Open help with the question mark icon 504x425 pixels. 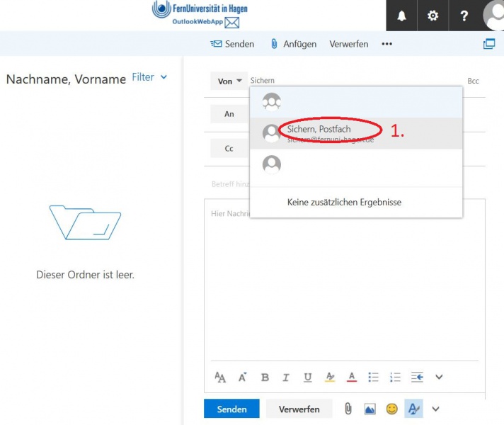click(x=464, y=16)
